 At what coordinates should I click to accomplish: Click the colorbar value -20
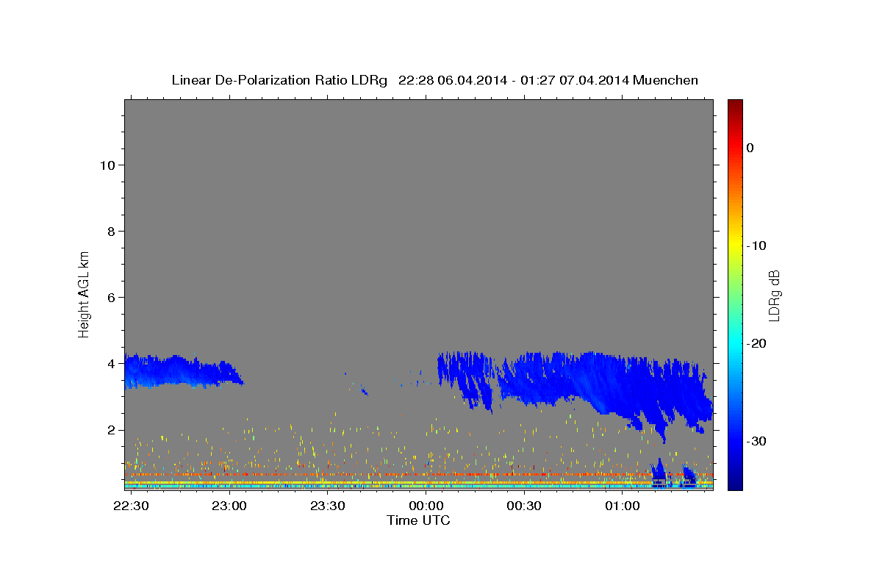(x=757, y=343)
